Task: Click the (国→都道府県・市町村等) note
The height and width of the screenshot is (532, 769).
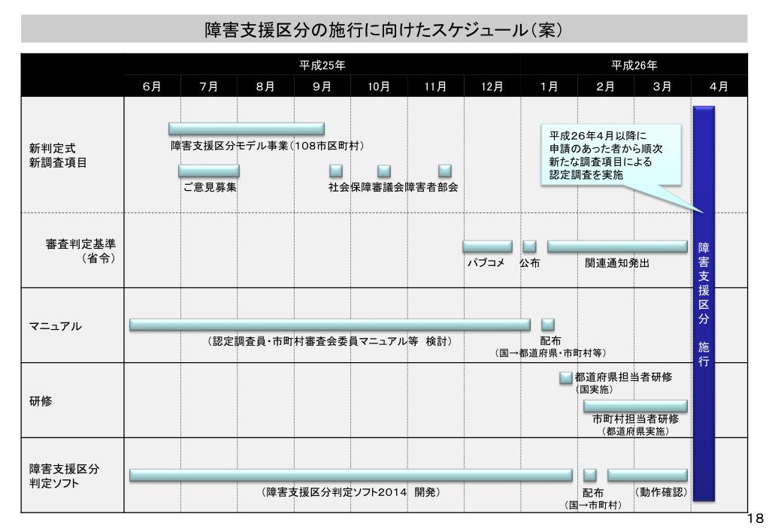Action: coord(551,353)
